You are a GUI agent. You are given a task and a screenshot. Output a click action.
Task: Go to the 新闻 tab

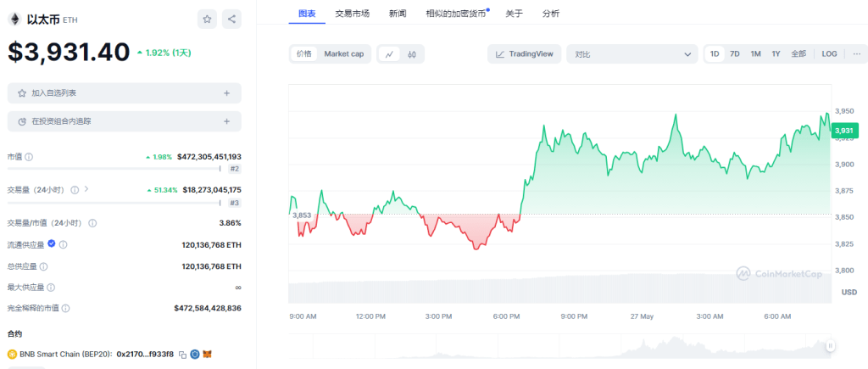point(397,14)
